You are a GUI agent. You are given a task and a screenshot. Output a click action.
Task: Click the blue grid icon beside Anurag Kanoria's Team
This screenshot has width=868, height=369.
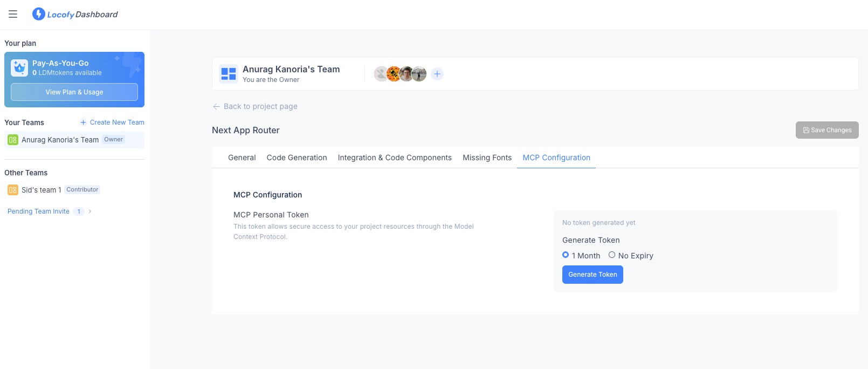point(228,74)
